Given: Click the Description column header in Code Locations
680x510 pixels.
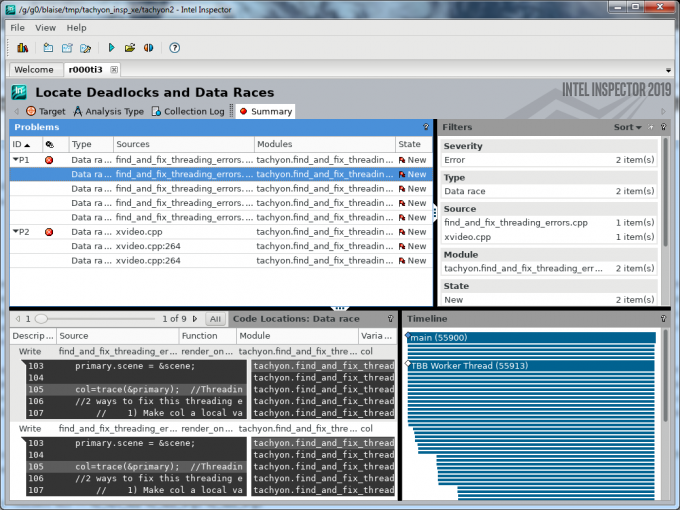Looking at the screenshot, I should pyautogui.click(x=33, y=336).
